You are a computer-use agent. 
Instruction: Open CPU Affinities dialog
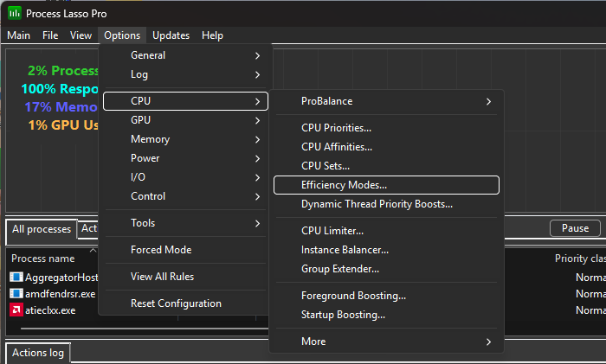pyautogui.click(x=386, y=147)
